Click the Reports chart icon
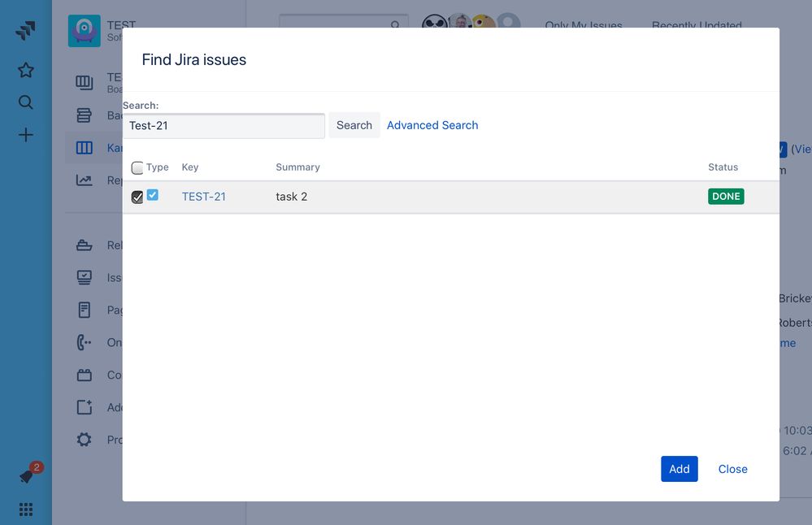Image resolution: width=812 pixels, height=525 pixels. click(x=84, y=180)
